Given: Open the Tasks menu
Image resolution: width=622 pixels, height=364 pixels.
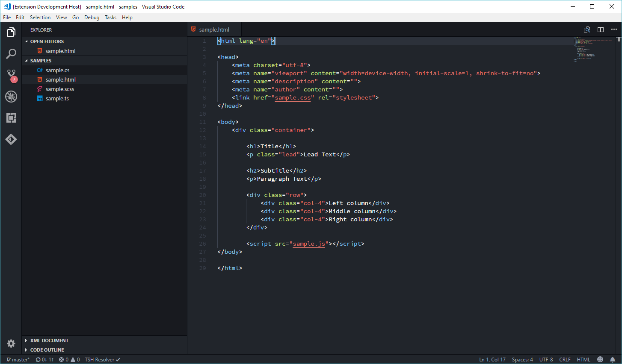Looking at the screenshot, I should click(x=111, y=18).
